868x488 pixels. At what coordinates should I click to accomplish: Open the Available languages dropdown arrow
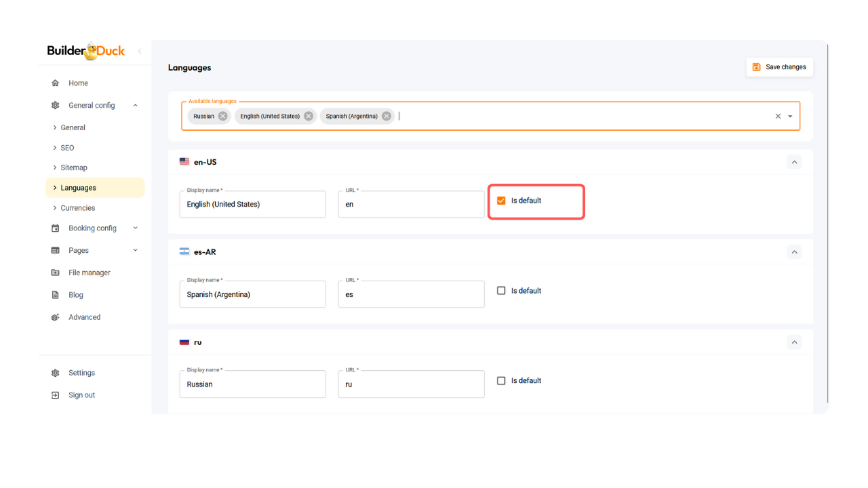790,116
